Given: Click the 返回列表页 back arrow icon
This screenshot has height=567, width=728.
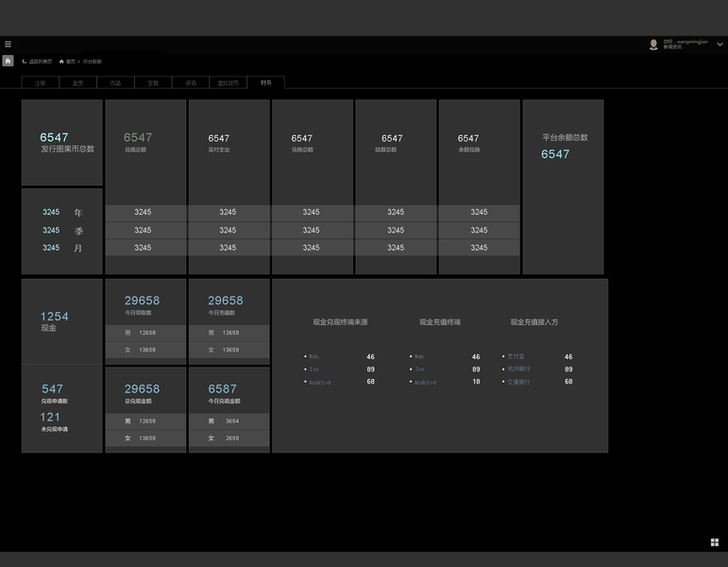Looking at the screenshot, I should [25, 61].
